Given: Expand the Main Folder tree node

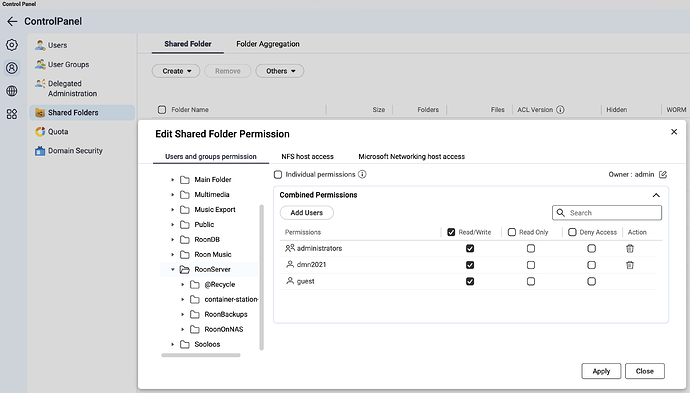Looking at the screenshot, I should (172, 180).
